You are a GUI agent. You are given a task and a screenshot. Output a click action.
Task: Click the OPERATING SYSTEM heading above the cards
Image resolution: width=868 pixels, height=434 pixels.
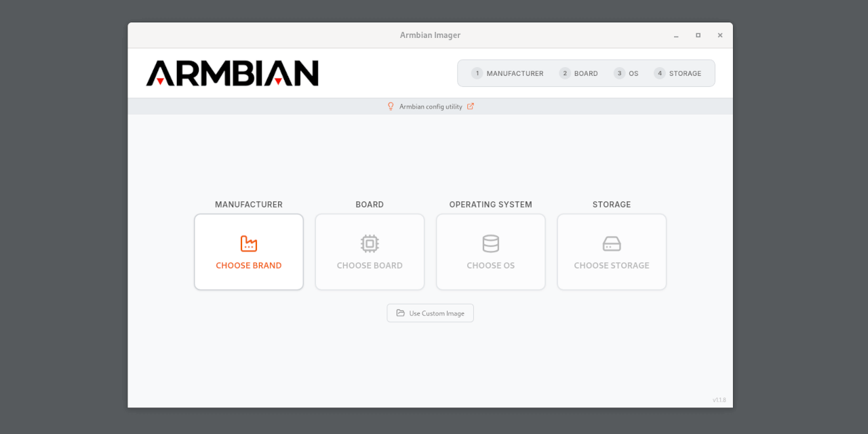click(491, 204)
